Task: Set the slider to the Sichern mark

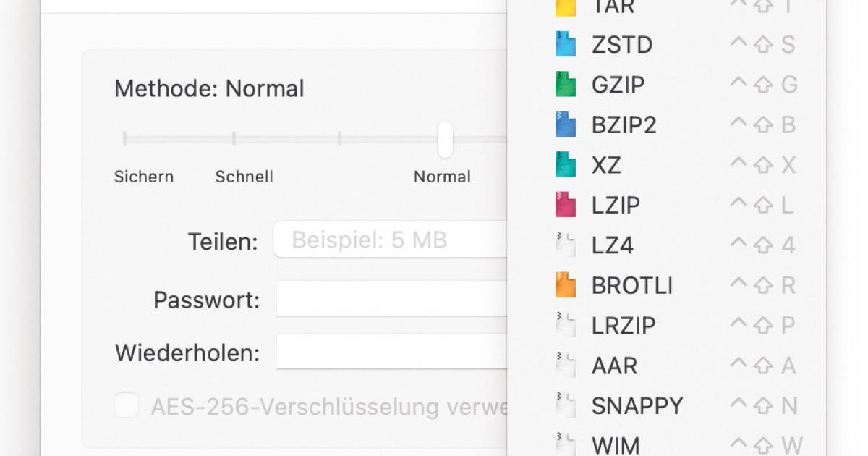Action: click(124, 138)
